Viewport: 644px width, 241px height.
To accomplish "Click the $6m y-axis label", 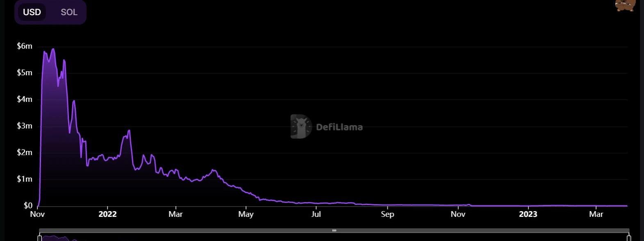I will (25, 46).
